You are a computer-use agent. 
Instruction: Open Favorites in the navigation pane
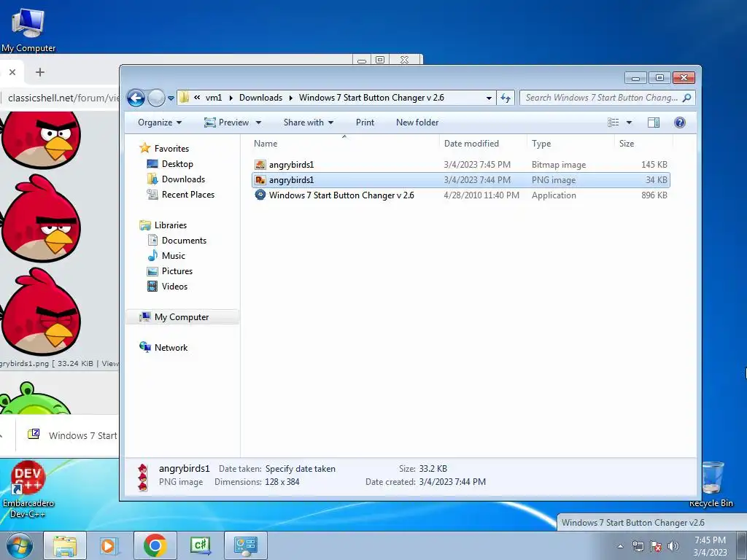tap(171, 149)
